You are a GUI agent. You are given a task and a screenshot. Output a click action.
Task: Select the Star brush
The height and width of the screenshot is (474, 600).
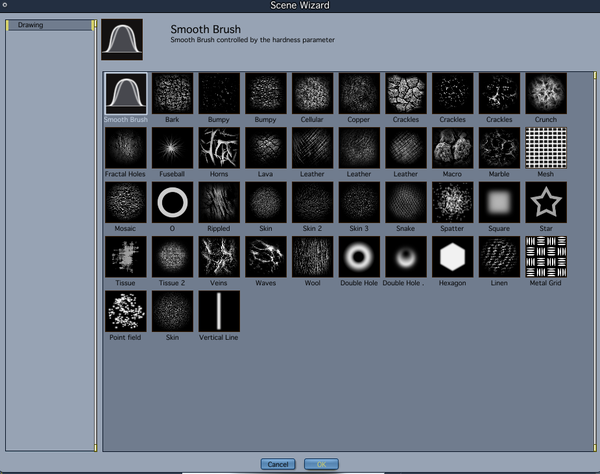pos(546,202)
